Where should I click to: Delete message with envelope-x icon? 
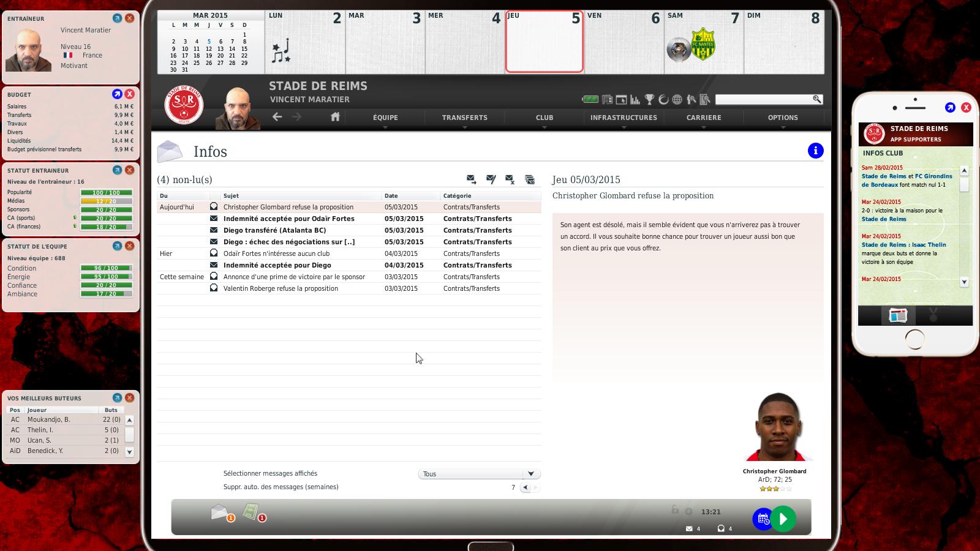tap(510, 179)
